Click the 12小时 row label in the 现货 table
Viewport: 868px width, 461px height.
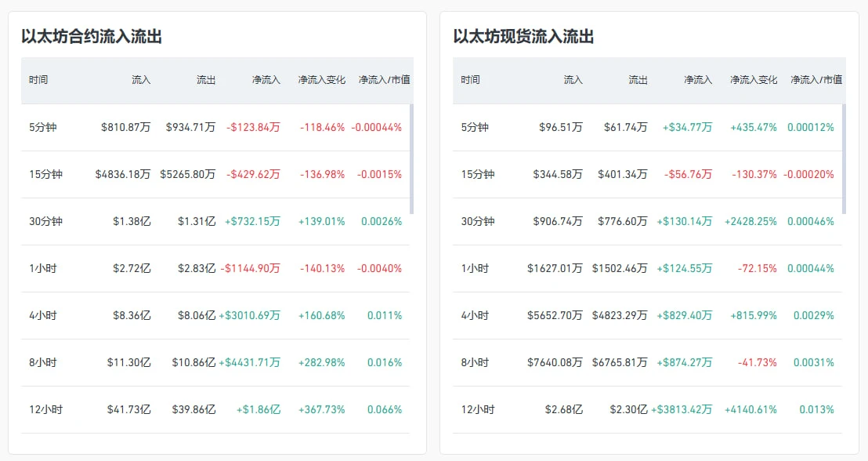[478, 410]
